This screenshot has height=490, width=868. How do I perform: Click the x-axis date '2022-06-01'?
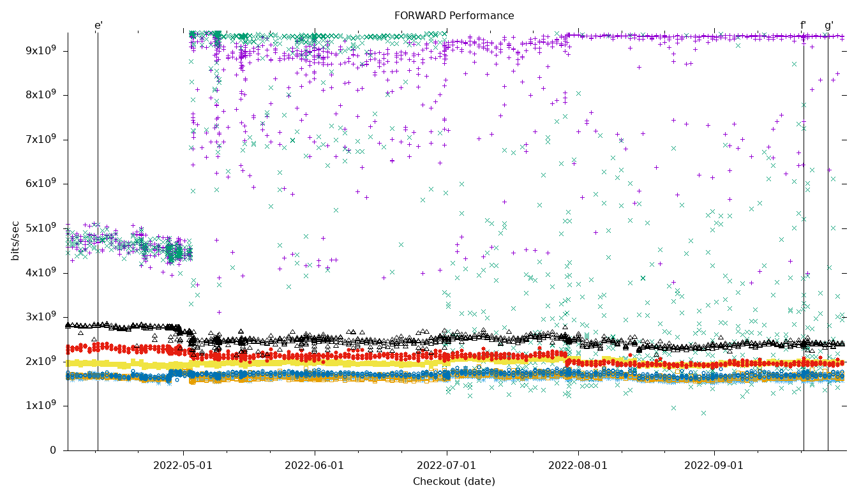point(314,466)
